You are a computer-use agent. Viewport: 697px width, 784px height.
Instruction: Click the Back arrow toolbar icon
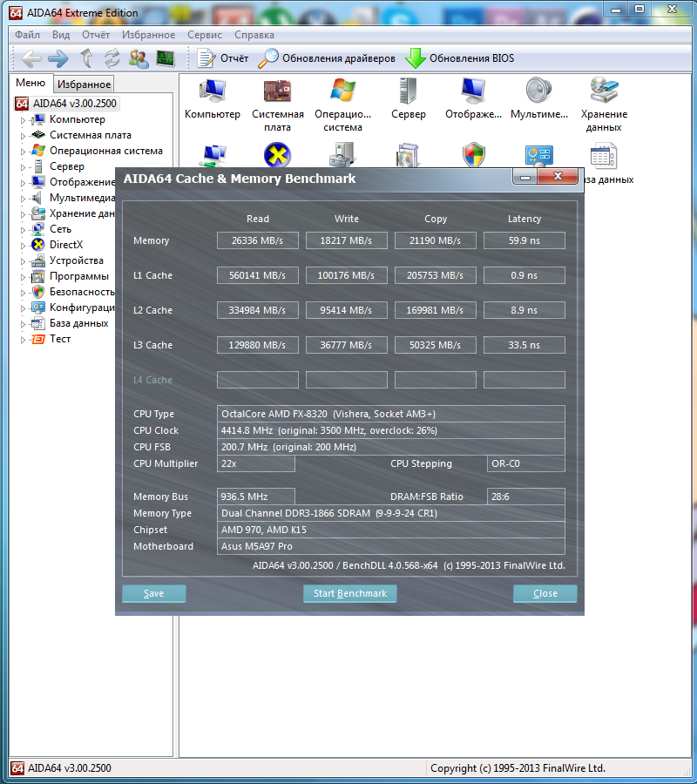31,58
